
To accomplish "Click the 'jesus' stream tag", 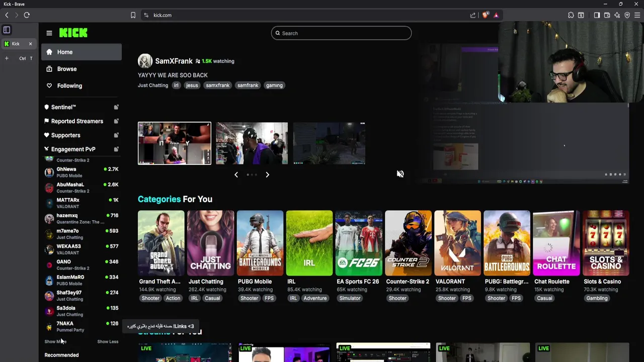I will [192, 85].
